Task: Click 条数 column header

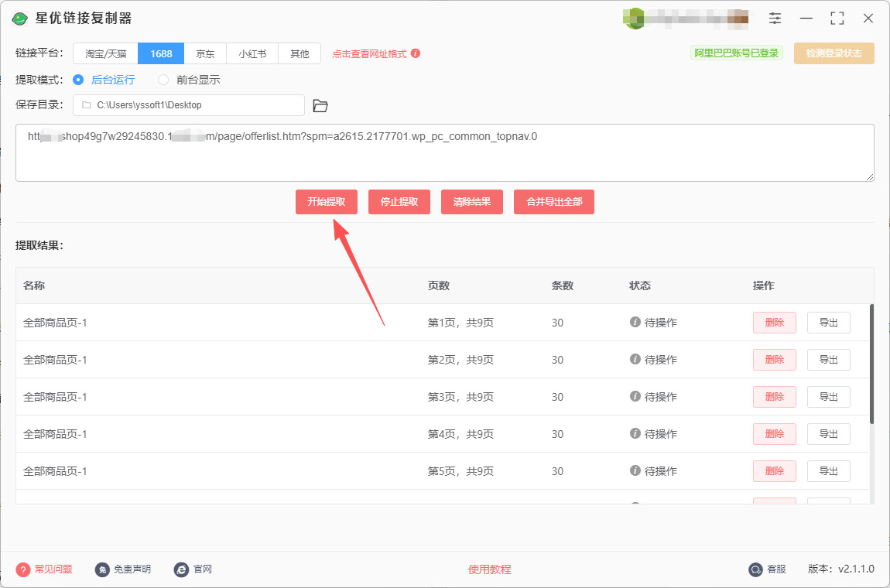Action: click(x=563, y=285)
